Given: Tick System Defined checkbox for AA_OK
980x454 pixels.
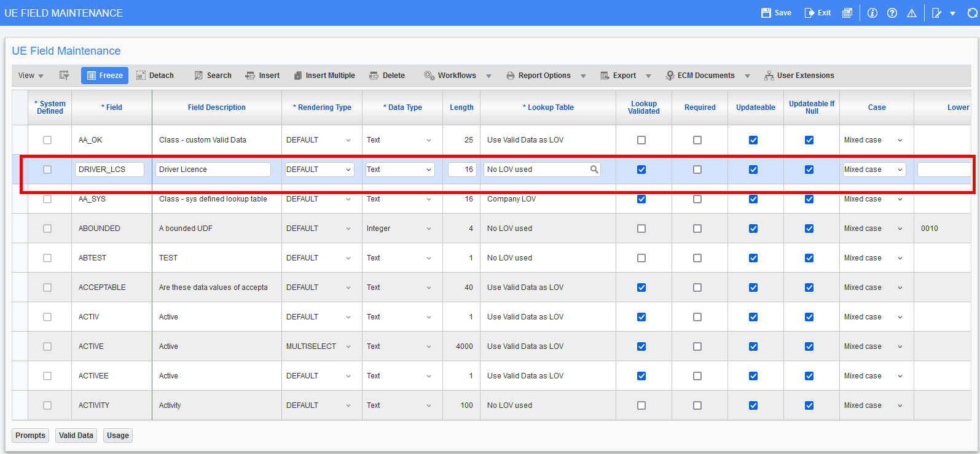Looking at the screenshot, I should click(x=47, y=140).
